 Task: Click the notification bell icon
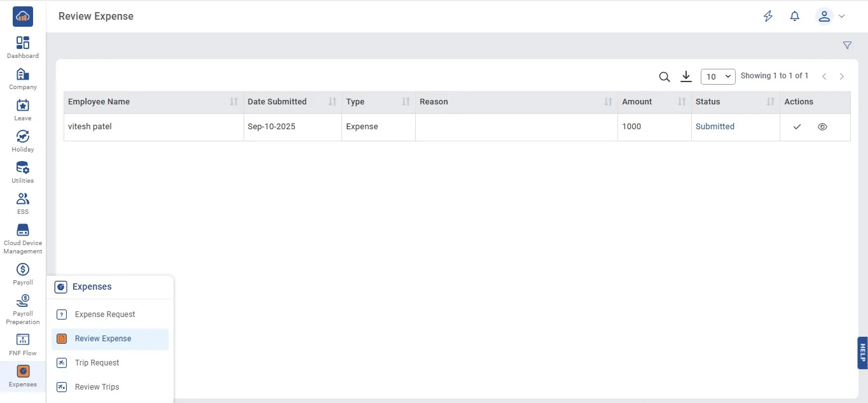794,17
